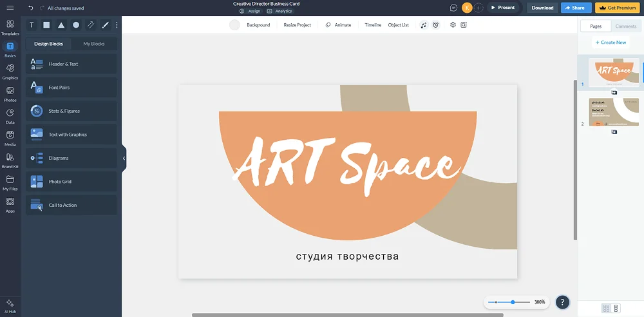Switch to the Pages tab
Image resolution: width=644 pixels, height=317 pixels.
pos(596,26)
